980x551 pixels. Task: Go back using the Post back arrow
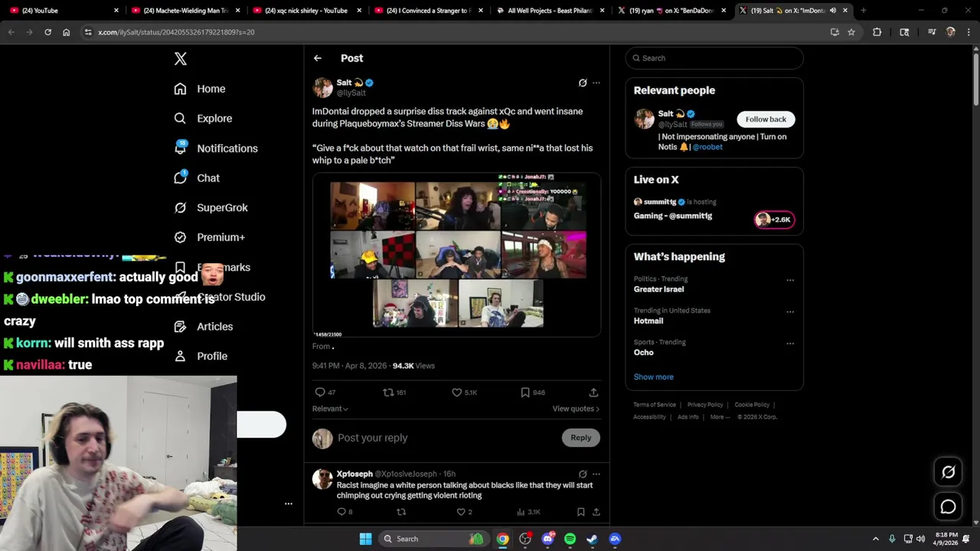[x=317, y=58]
